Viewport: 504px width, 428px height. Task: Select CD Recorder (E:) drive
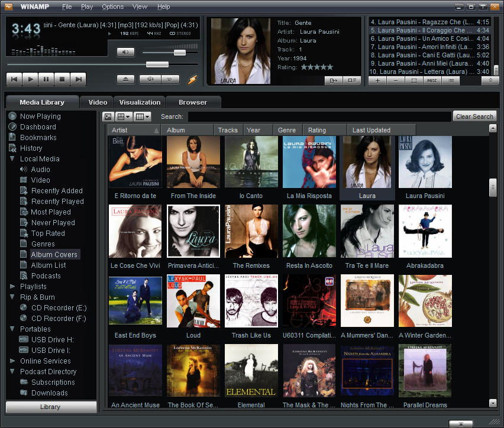59,308
